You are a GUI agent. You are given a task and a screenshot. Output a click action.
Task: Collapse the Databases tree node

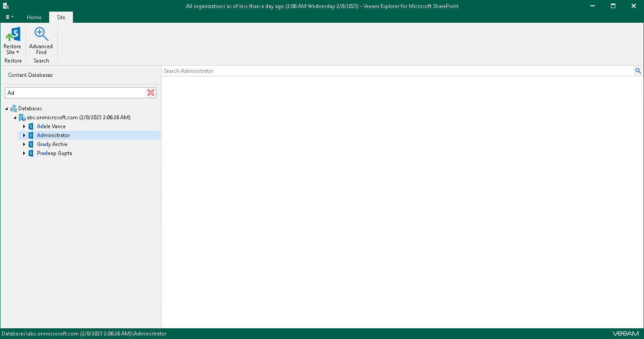point(6,108)
